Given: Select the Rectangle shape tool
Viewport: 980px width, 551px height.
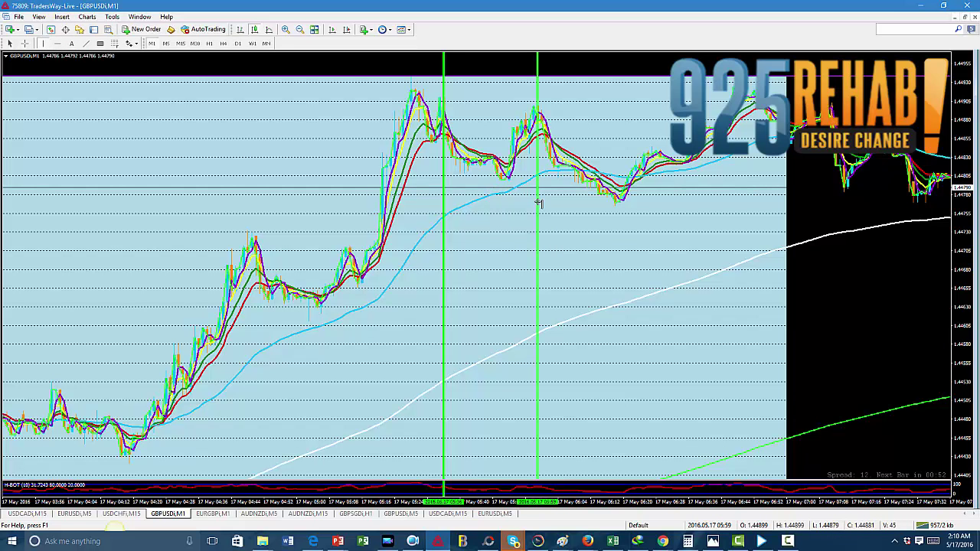Looking at the screenshot, I should pos(100,44).
